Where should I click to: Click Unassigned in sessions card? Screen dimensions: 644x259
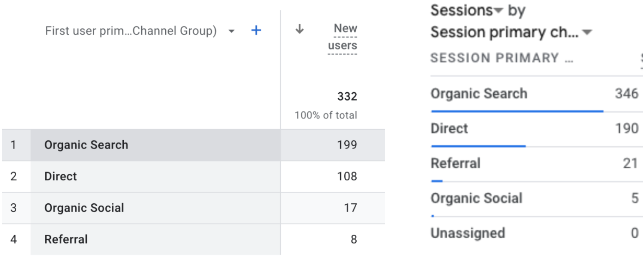468,233
